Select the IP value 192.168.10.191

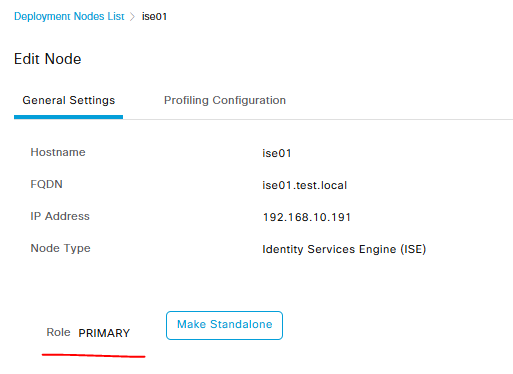point(307,217)
